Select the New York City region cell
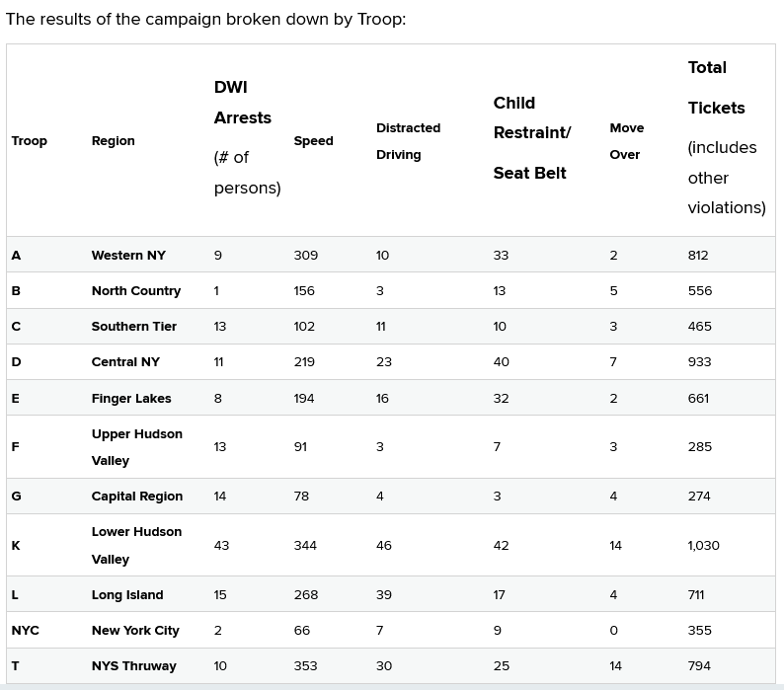This screenshot has height=690, width=784. pos(135,631)
